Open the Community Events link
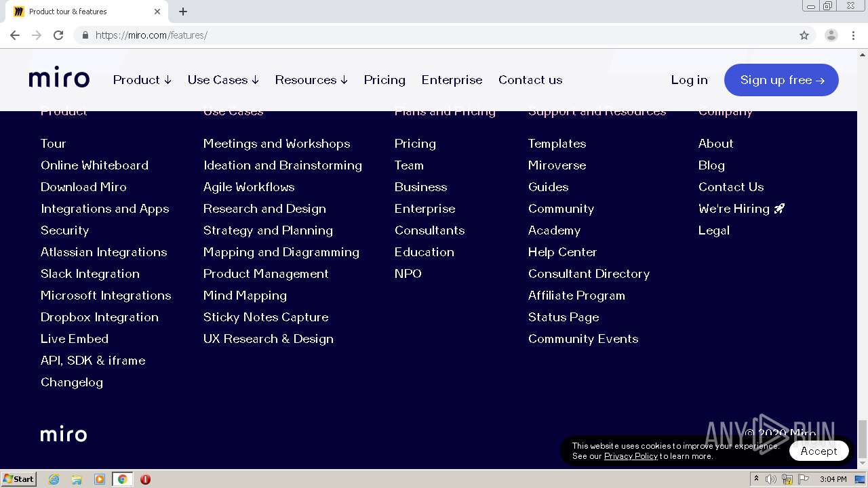 point(583,339)
